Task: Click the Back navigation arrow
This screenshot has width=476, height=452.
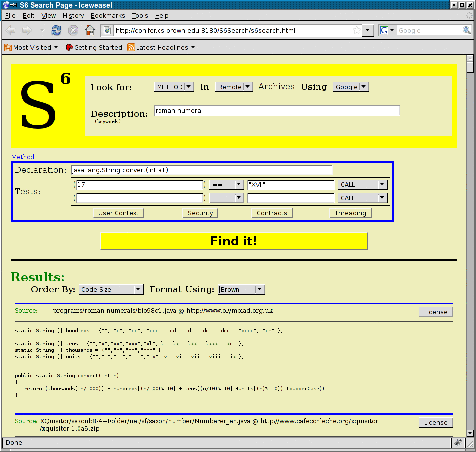Action: pyautogui.click(x=10, y=30)
